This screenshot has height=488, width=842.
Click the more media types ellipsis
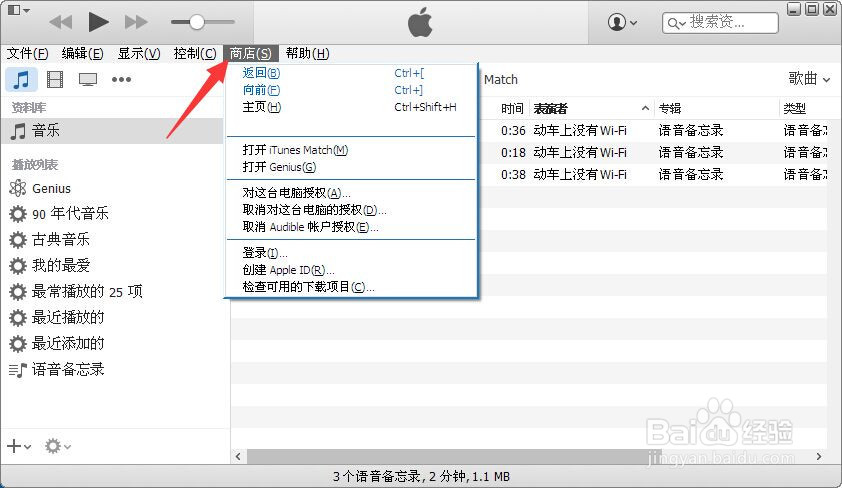(121, 79)
